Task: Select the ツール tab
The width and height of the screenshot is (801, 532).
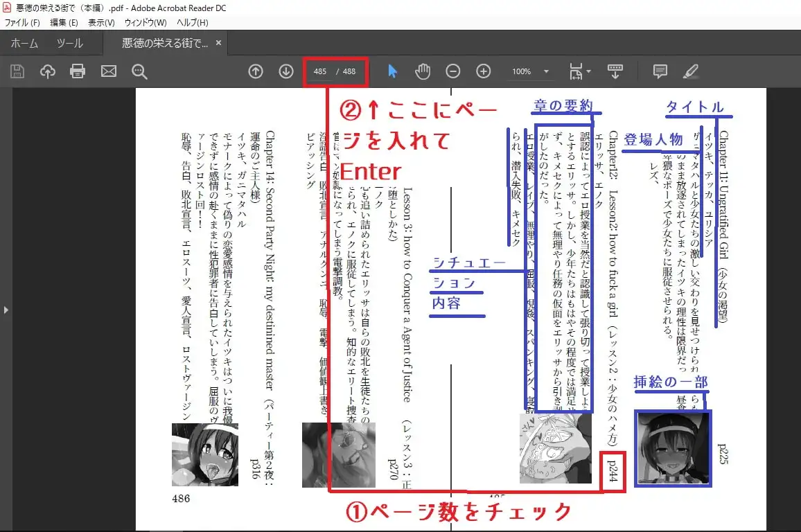Action: coord(69,43)
